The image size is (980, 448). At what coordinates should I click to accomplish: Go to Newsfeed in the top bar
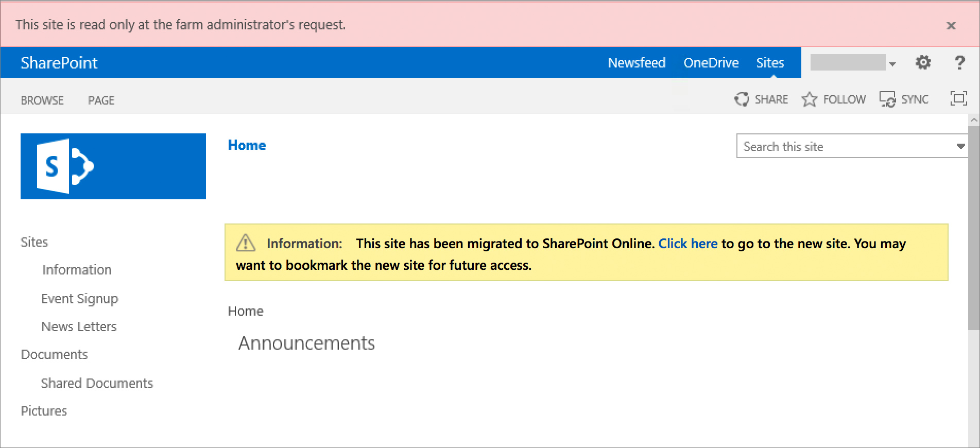click(x=637, y=63)
